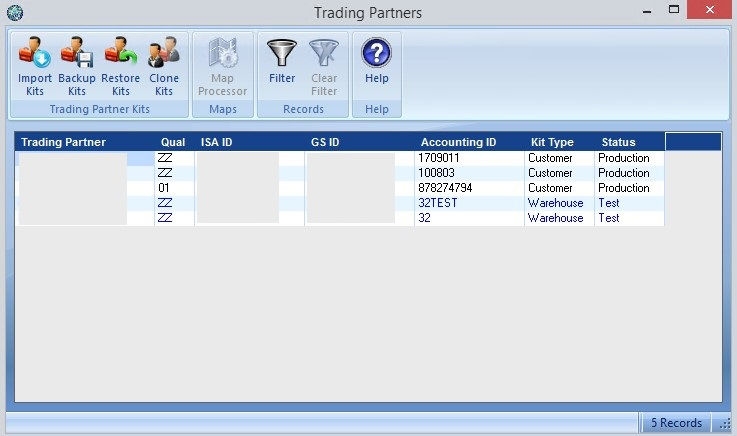Click the globe application icon in the title bar

15,13
